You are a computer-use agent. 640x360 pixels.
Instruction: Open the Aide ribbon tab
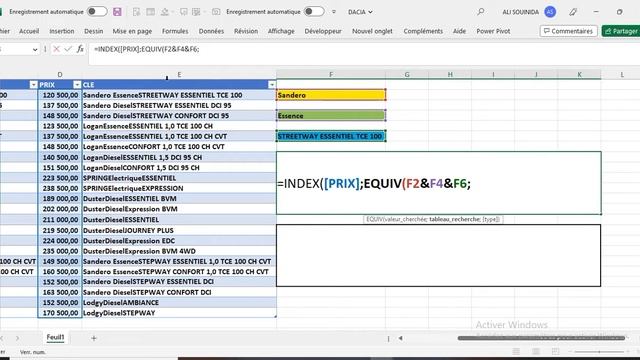[x=459, y=31]
